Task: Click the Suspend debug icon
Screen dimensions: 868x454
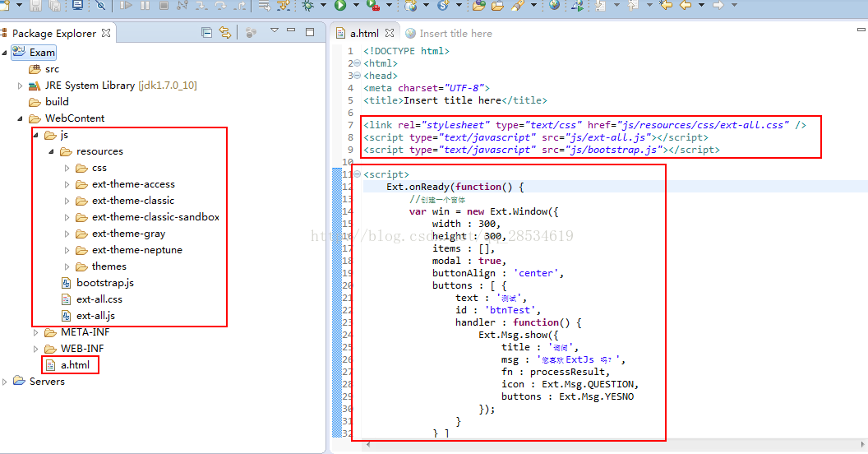Action: (145, 6)
